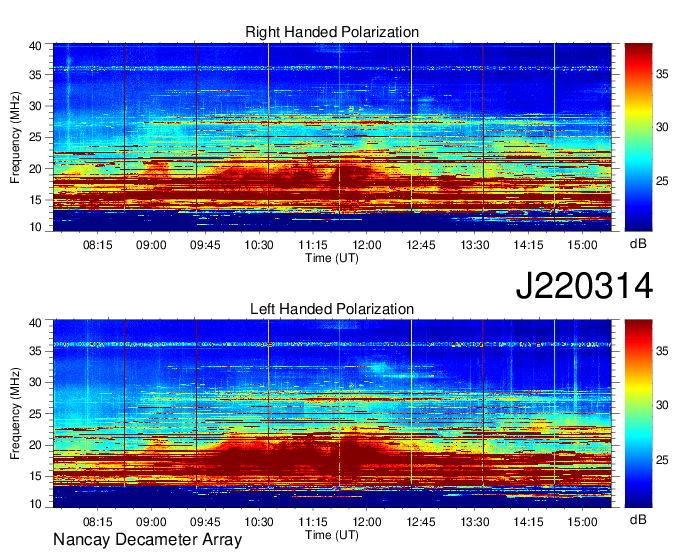This screenshot has width=680, height=552.
Task: Click Time (UT) label under Left Handed plot
Action: (x=332, y=535)
